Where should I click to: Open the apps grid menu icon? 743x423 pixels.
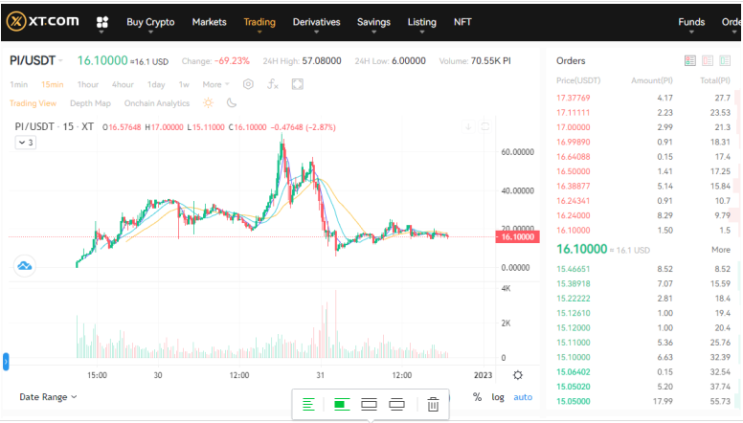click(102, 22)
